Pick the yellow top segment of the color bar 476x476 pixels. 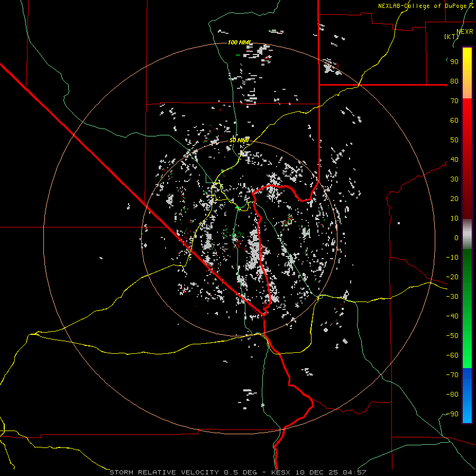click(467, 73)
